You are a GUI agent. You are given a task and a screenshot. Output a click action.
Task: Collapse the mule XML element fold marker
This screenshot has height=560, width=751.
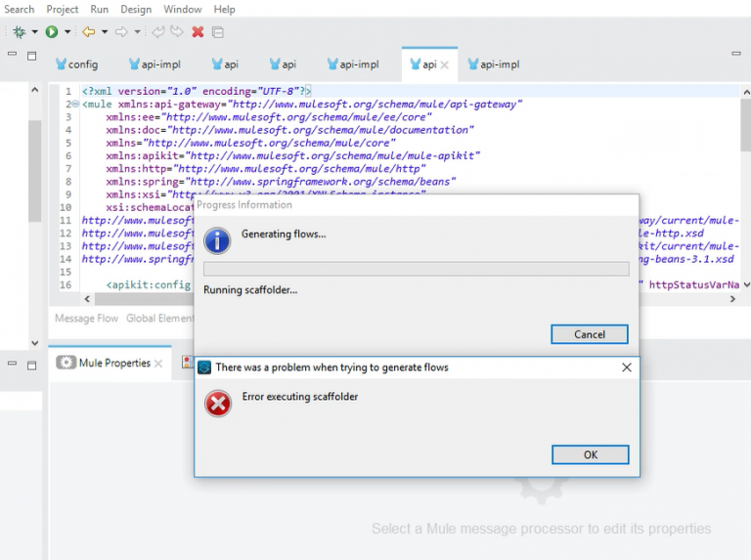pyautogui.click(x=74, y=104)
